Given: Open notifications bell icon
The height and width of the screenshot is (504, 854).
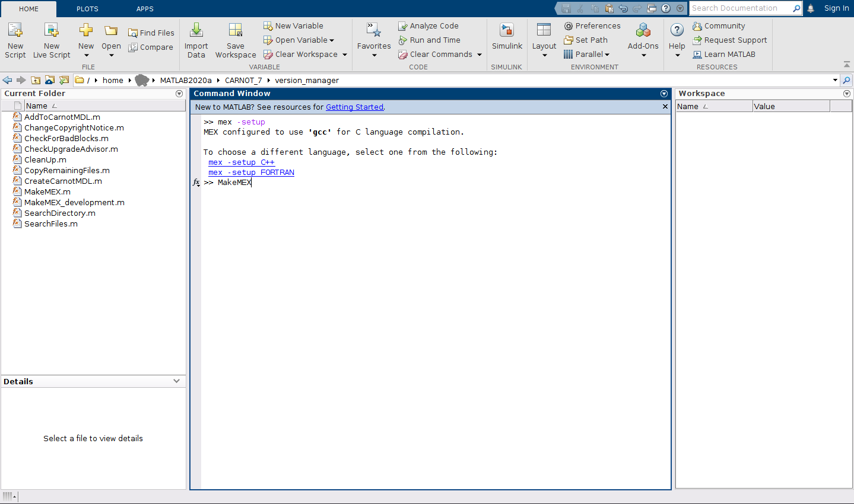Looking at the screenshot, I should (x=811, y=8).
